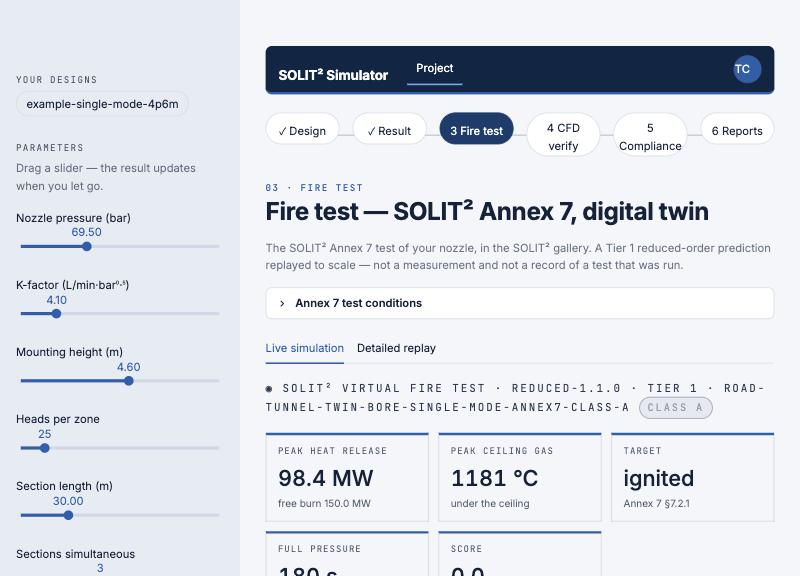800x576 pixels.
Task: Switch to Live simulation tab
Action: [x=305, y=348]
